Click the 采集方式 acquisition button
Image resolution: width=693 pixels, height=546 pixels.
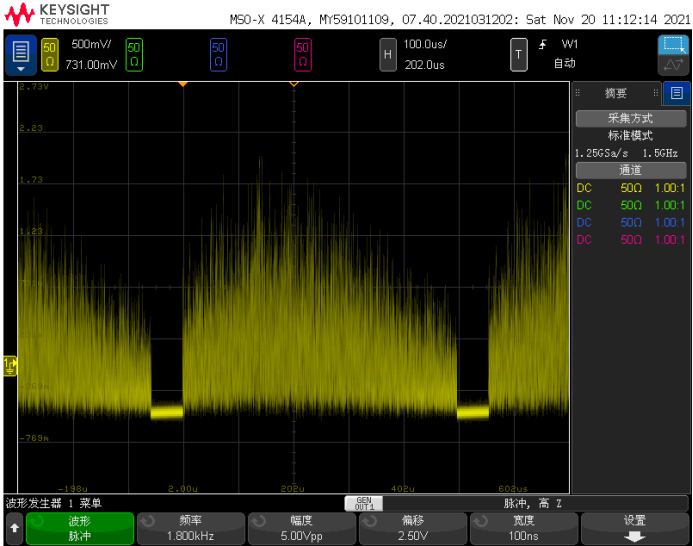point(630,118)
